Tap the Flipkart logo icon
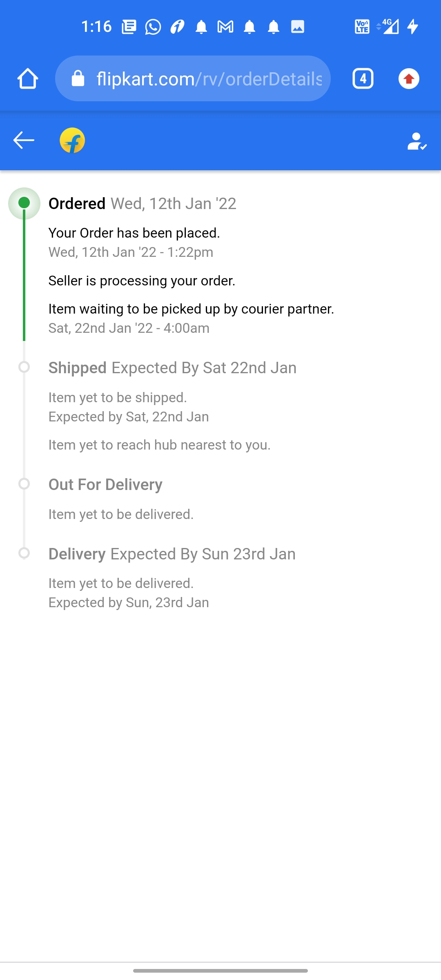Viewport: 441px width, 980px height. (x=72, y=140)
